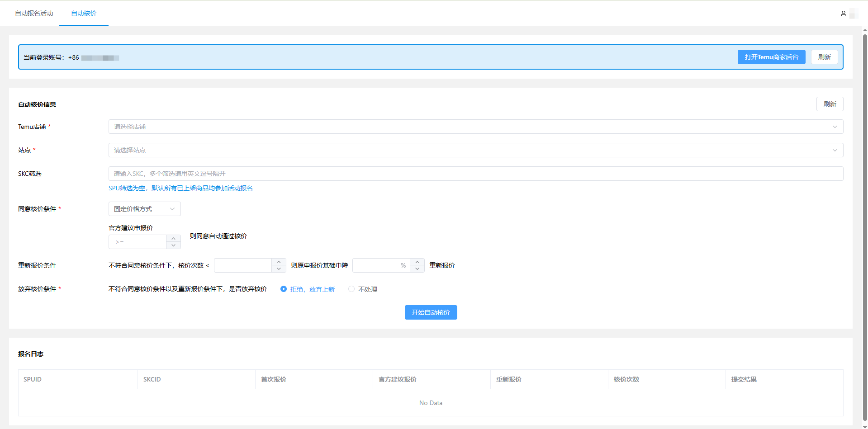Click the user profile icon

click(844, 14)
